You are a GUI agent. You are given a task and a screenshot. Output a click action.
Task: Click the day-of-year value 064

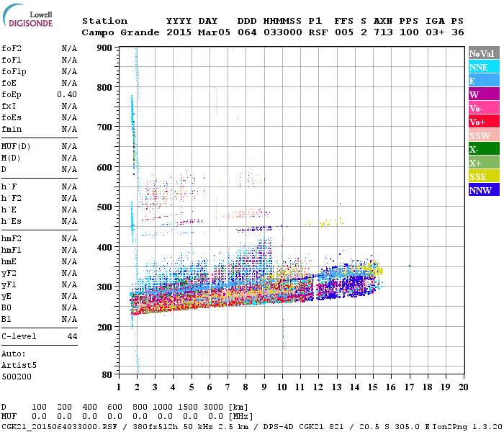[x=247, y=32]
